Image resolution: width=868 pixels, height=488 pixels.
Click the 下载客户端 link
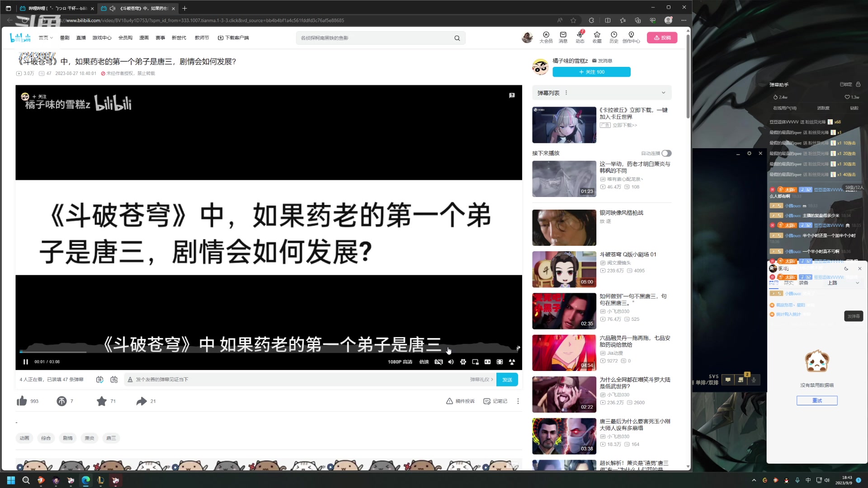[x=233, y=38]
